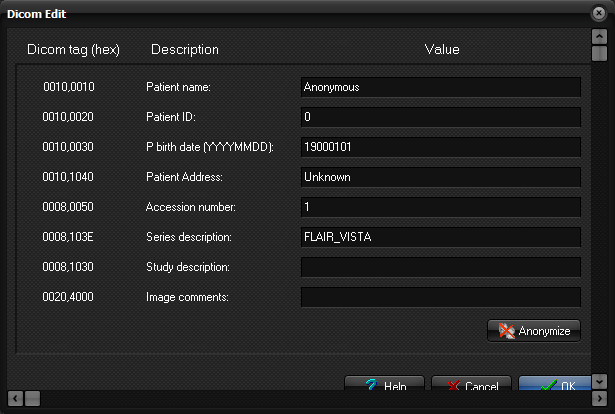Click the Anonymize button

[x=533, y=331]
